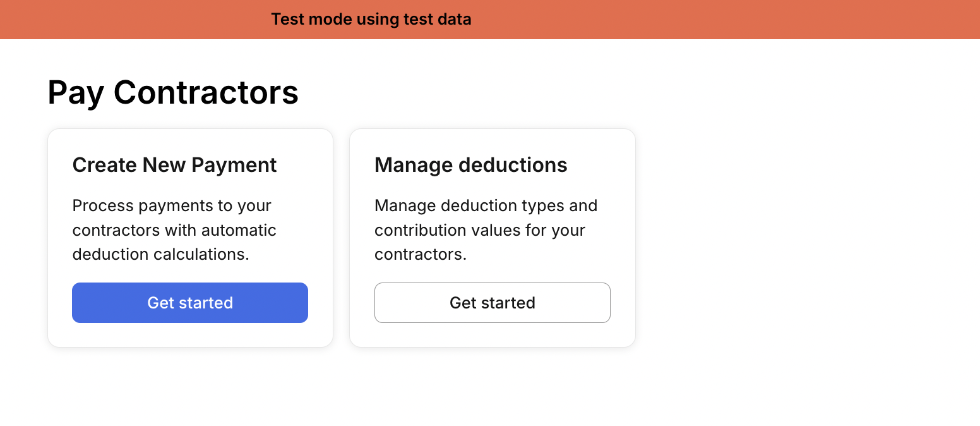Click the word 'deductions' in the second card heading
Screen dimensions: 980x426
point(513,165)
